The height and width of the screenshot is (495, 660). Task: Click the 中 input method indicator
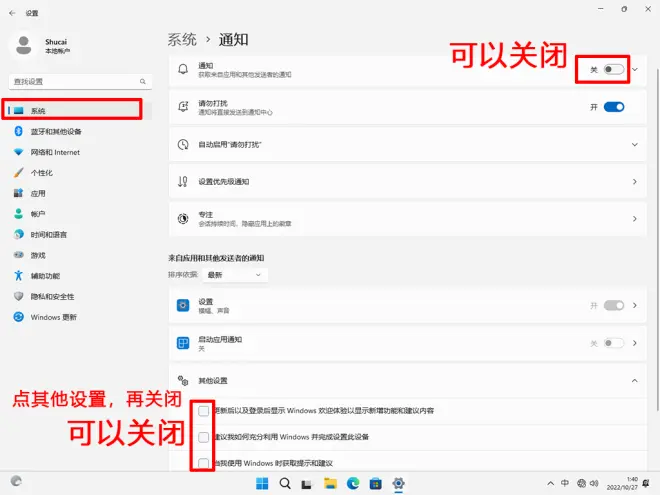(x=565, y=483)
